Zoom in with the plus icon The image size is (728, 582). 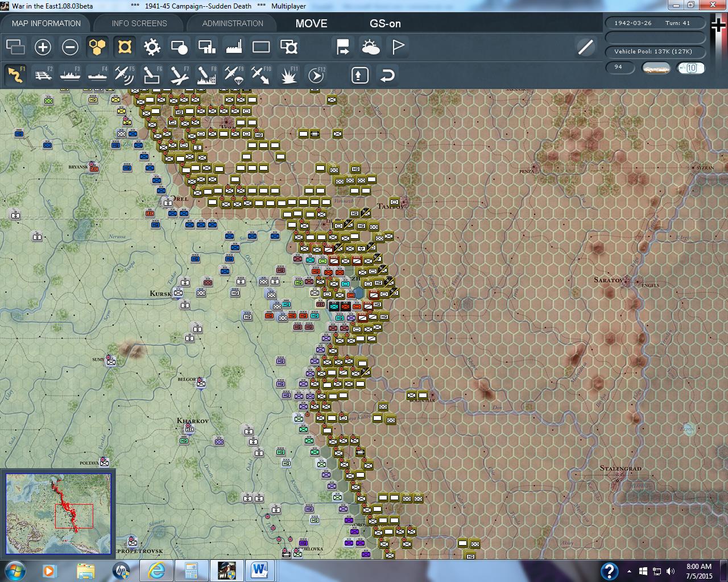point(43,47)
